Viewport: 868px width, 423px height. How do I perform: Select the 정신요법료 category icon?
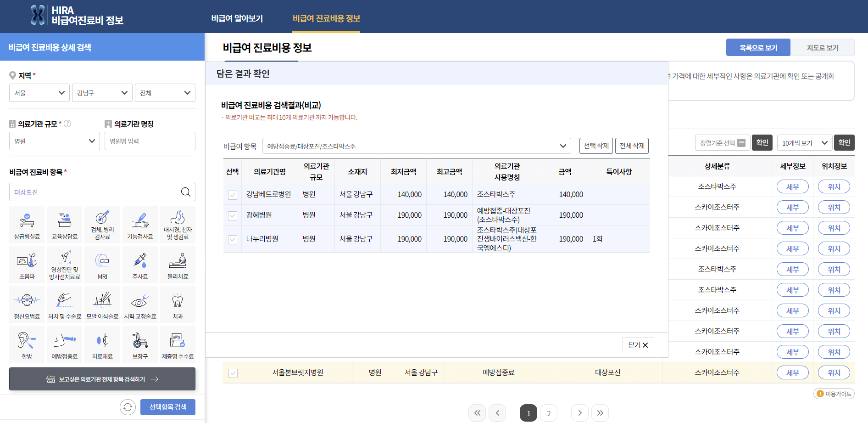[27, 304]
